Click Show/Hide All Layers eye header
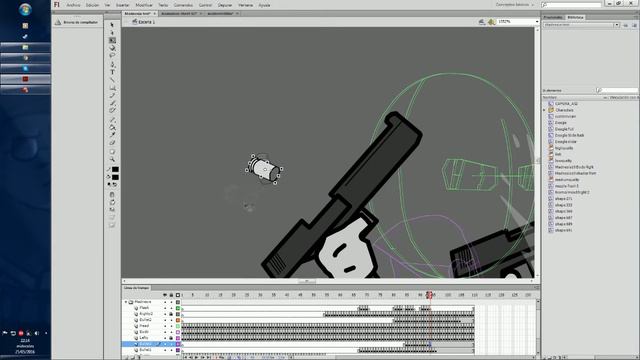Image resolution: width=640 pixels, height=360 pixels. [165, 295]
